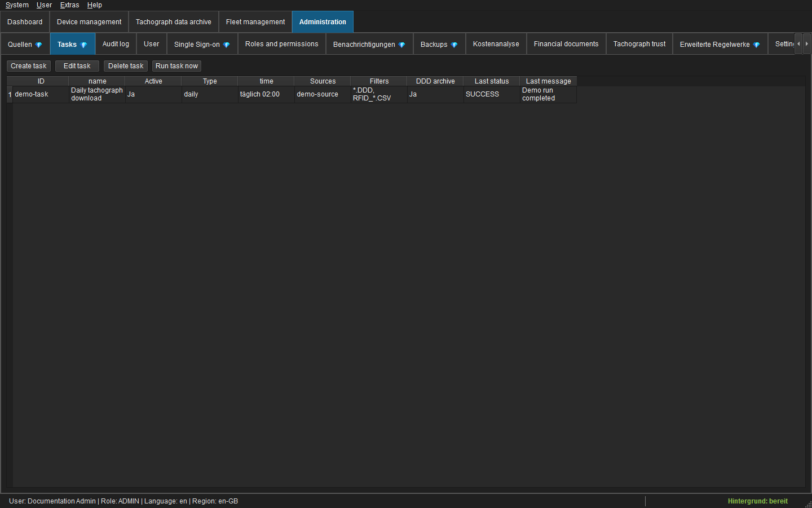Sort by the Type column header
The image size is (812, 508).
click(x=210, y=81)
